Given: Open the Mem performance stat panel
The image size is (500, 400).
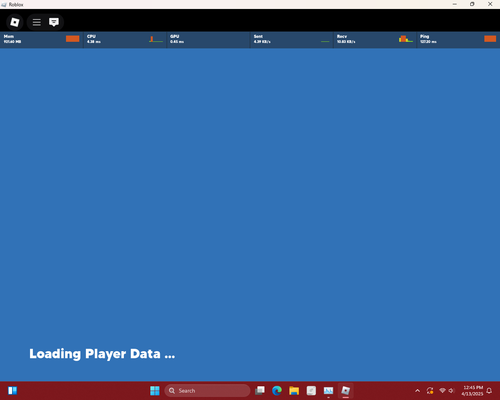Looking at the screenshot, I should (x=41, y=39).
